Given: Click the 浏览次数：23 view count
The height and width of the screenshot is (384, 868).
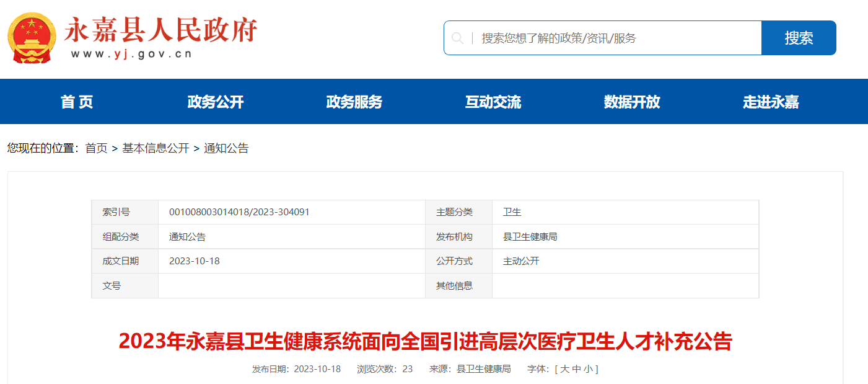Looking at the screenshot, I should pos(385,369).
